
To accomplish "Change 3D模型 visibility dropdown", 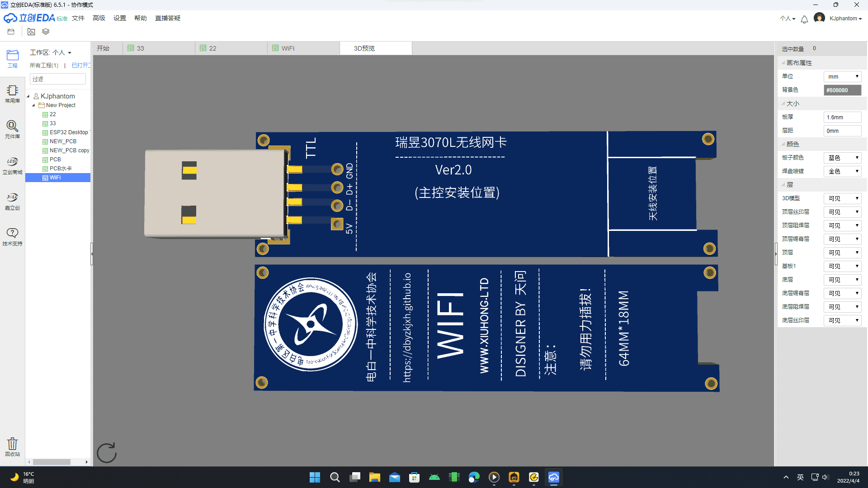I will [842, 199].
